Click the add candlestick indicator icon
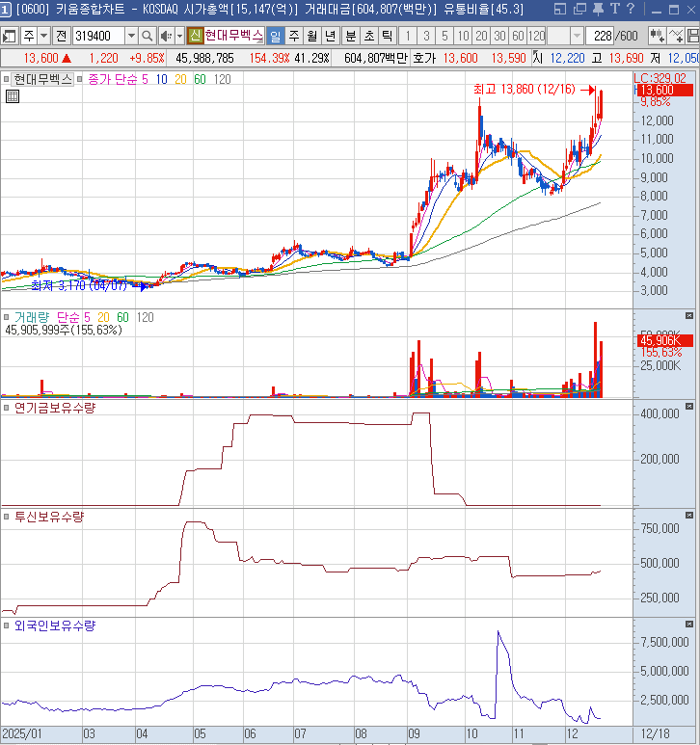Image resolution: width=700 pixels, height=745 pixels. [658, 36]
